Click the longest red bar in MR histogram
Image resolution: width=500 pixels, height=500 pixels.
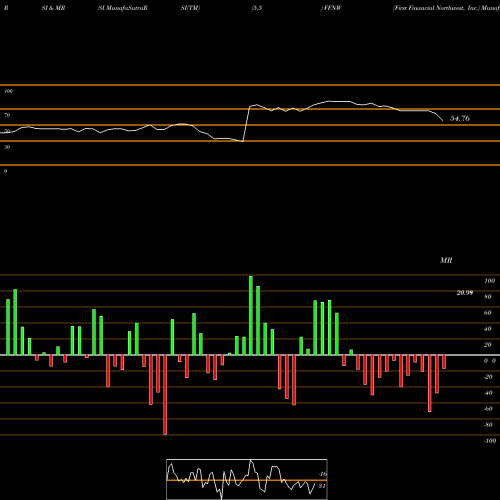click(x=165, y=395)
